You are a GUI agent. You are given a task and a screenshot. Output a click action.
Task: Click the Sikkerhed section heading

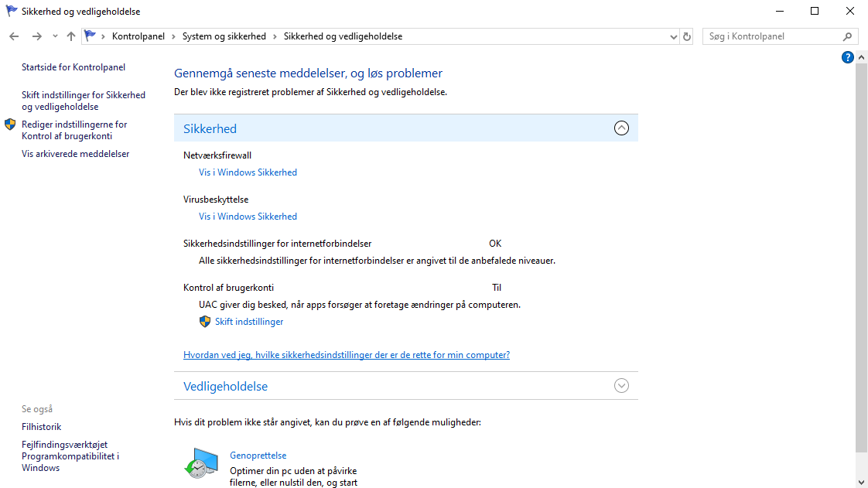[x=210, y=128]
